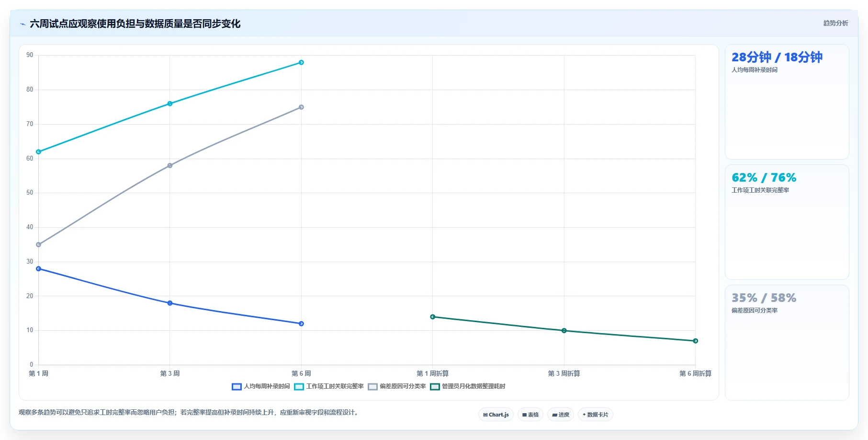The width and height of the screenshot is (868, 440).
Task: Toggle the 管理员月化数据整理耗时 legend series
Action: (x=468, y=386)
